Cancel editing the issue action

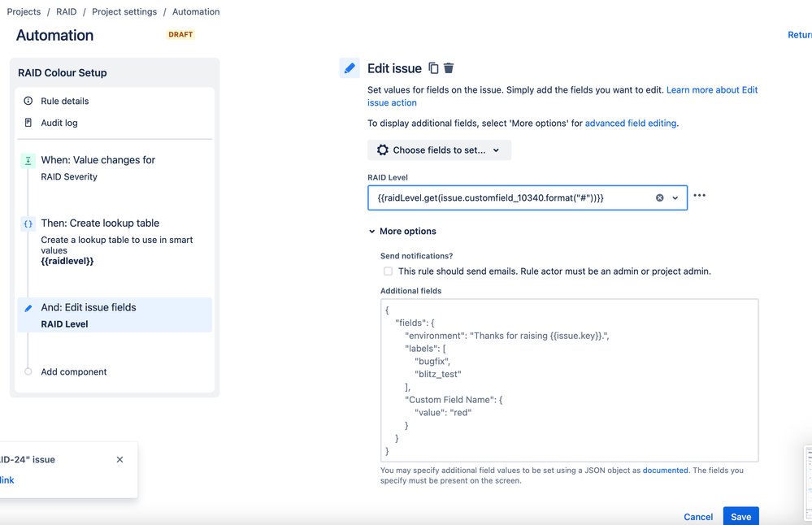698,517
